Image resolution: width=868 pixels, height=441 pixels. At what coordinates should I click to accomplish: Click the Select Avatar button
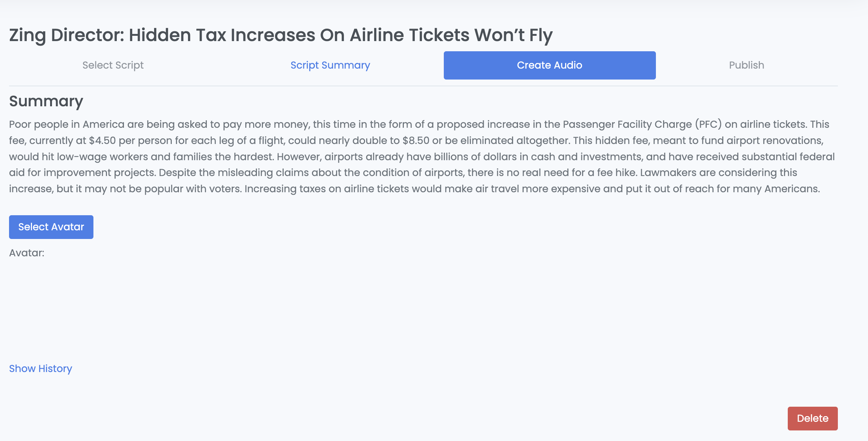(51, 227)
